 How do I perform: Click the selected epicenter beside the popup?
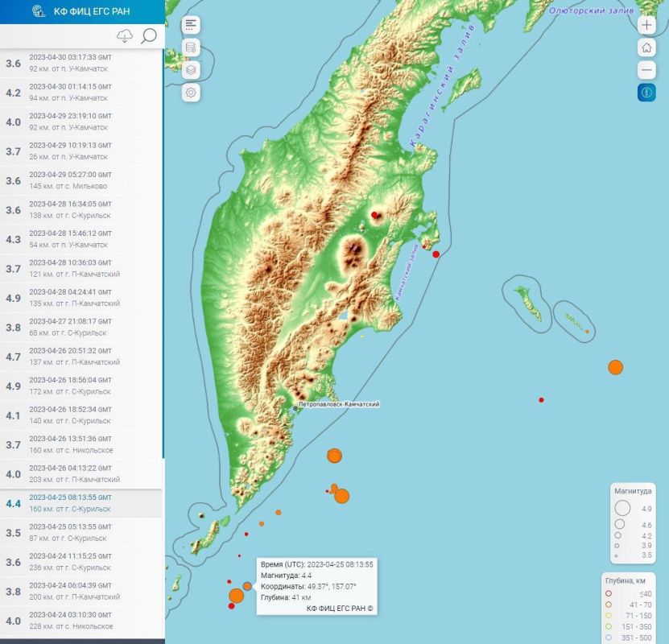click(247, 586)
